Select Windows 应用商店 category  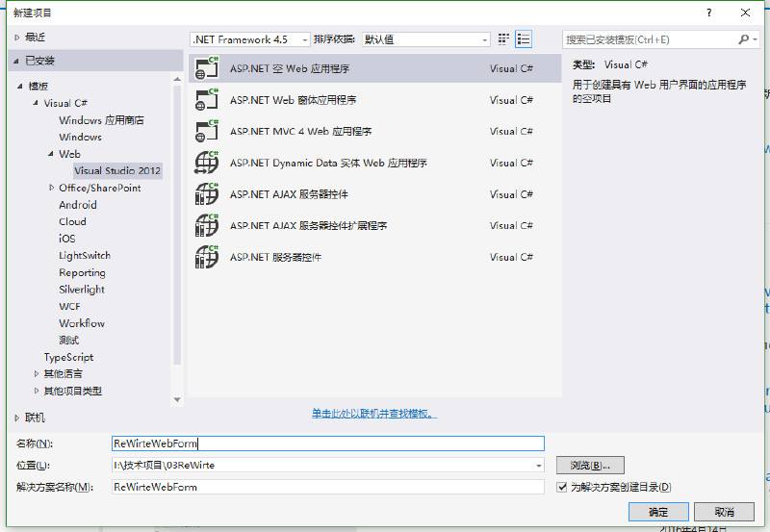point(101,120)
